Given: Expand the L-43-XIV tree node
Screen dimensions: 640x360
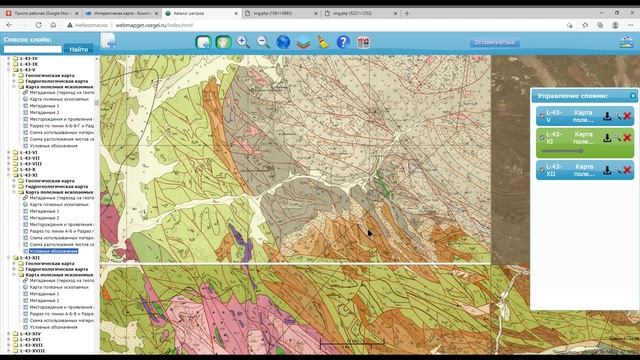Looking at the screenshot, I should coord(9,333).
